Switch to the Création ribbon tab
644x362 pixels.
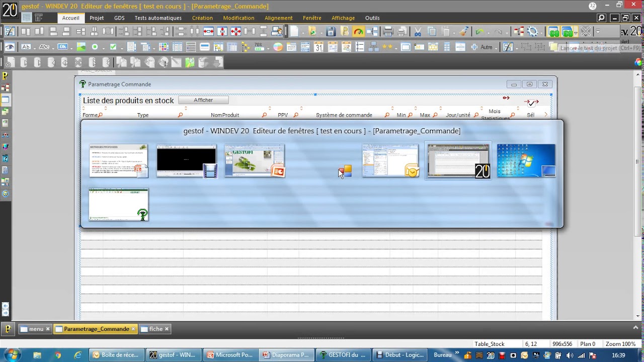tap(202, 18)
